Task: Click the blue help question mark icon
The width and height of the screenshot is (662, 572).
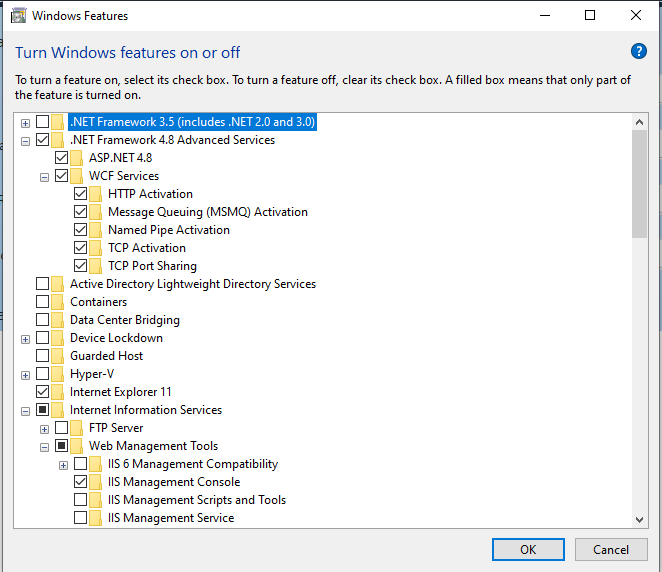Action: [x=639, y=52]
